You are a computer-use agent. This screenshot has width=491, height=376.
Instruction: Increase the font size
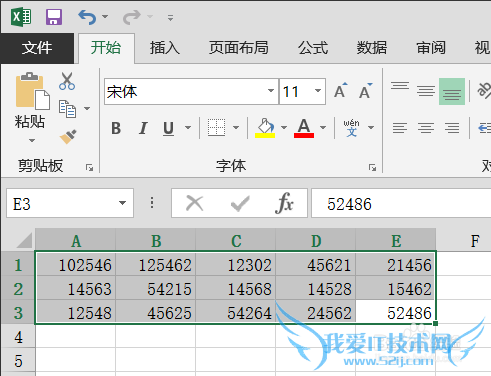341,91
